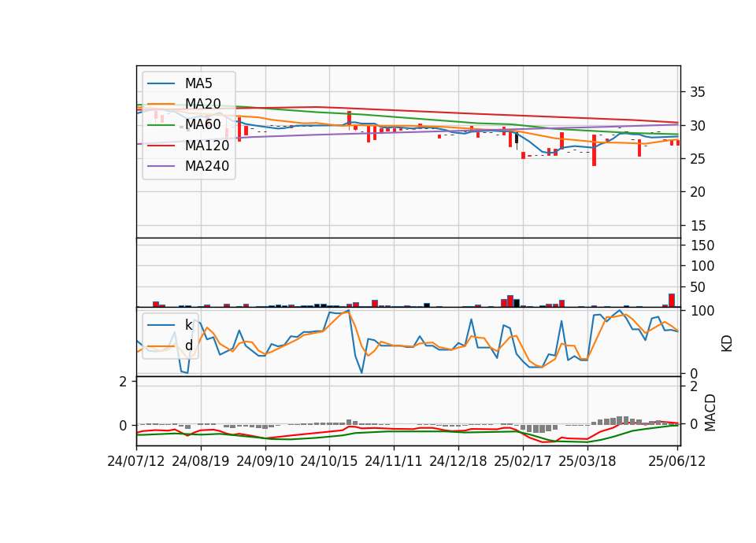
Task: Click the blue MA5 legend line swatch
Action: (x=161, y=83)
